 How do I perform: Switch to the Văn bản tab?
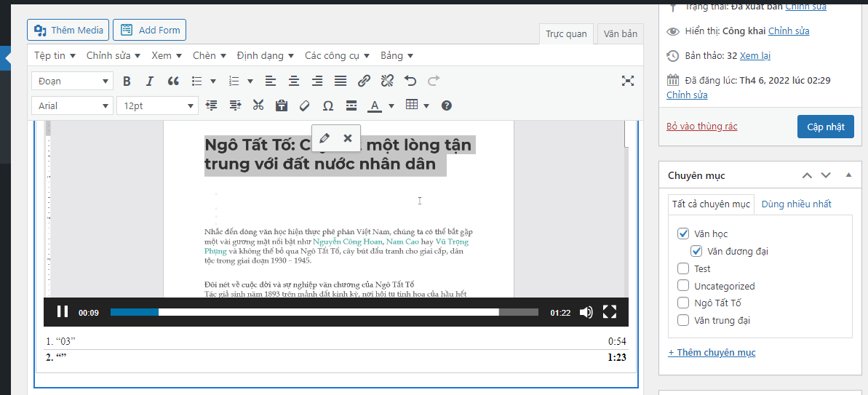tap(620, 33)
